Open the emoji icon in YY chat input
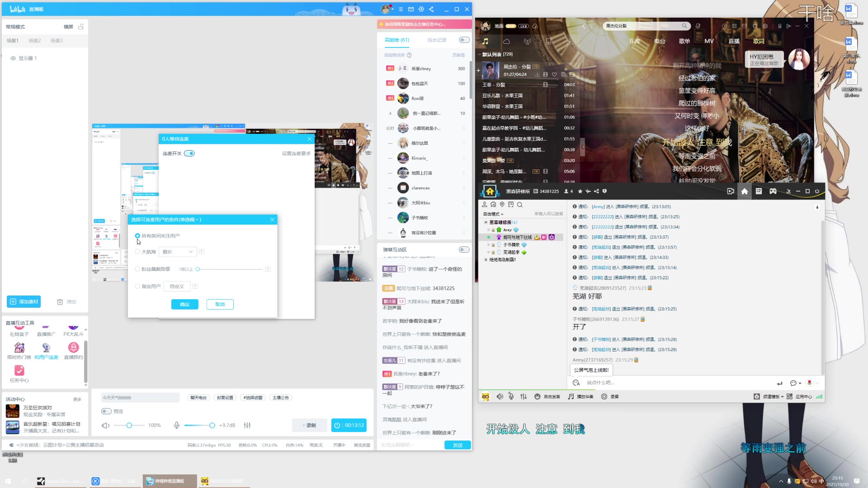Viewport: 868px width, 488px height. (x=576, y=383)
